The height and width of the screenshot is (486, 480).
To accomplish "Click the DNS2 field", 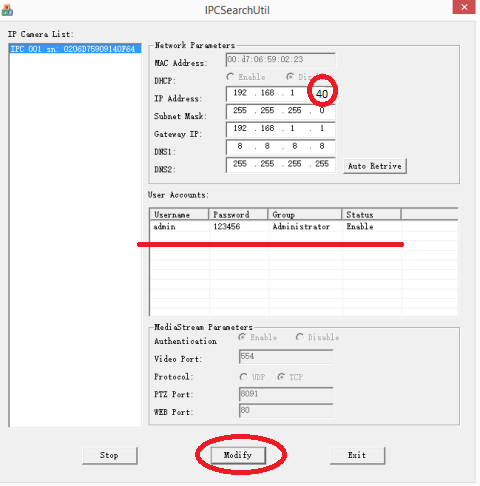I will (280, 165).
